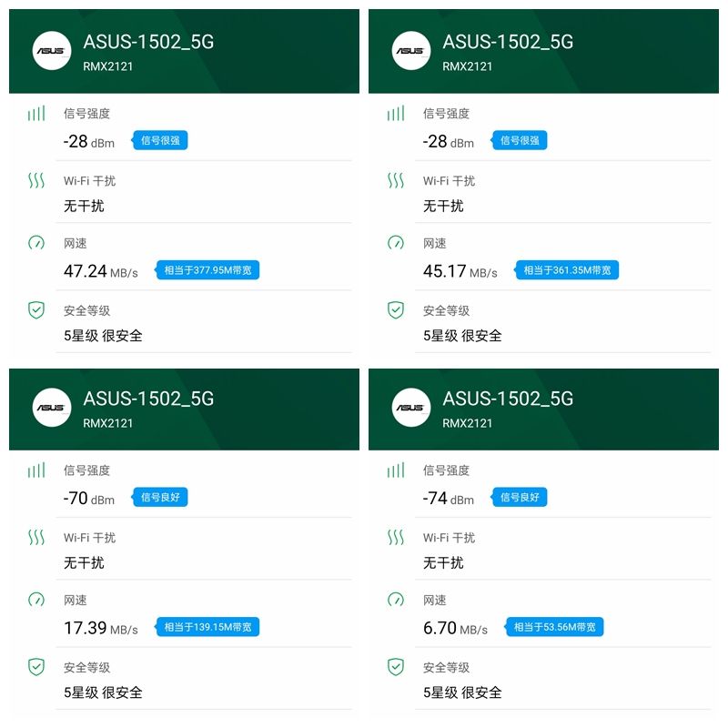Click the 信号良好 badge beside -74 dBm
Viewport: 728px width, 728px height.
point(520,498)
